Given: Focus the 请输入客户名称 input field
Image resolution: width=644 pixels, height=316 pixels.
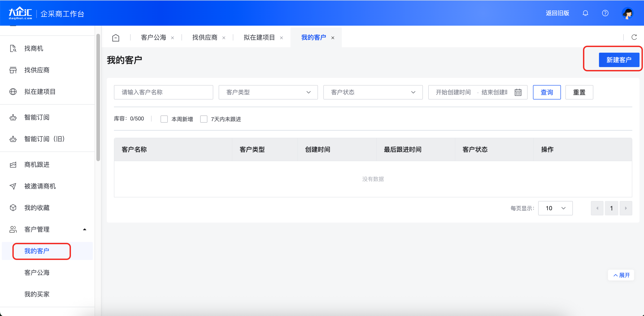Looking at the screenshot, I should 163,93.
